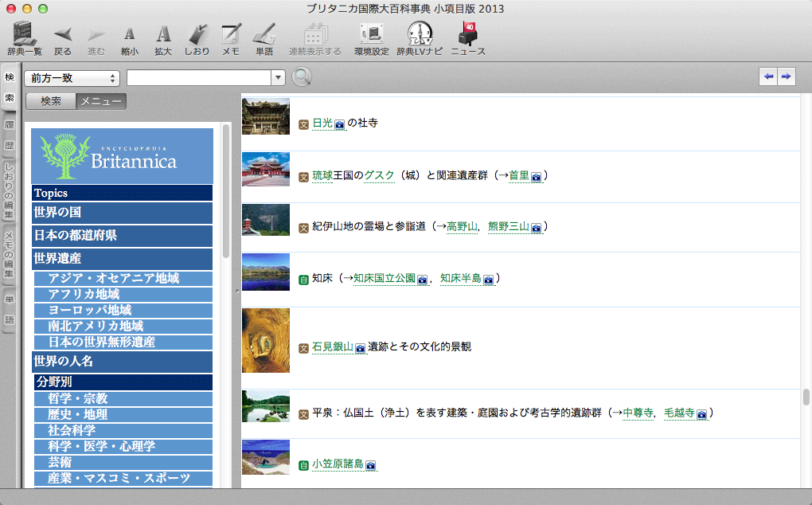Open the 前方一致 match-type dropdown

coord(72,78)
